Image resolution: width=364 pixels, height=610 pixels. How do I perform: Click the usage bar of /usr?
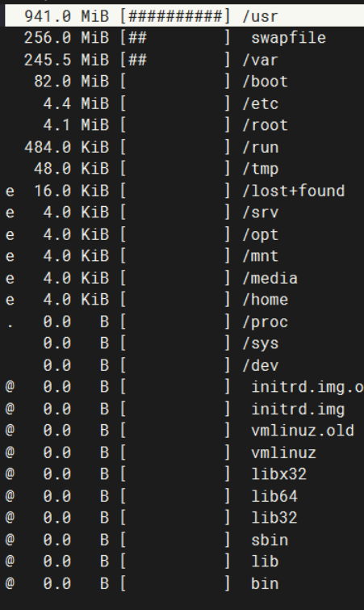[x=175, y=16]
